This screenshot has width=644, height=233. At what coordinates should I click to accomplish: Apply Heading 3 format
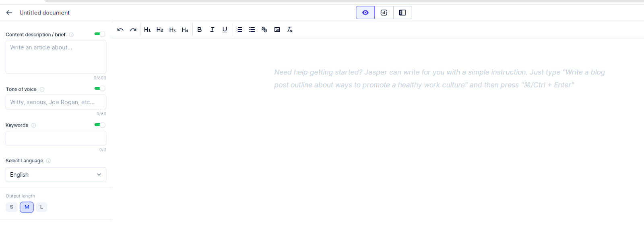tap(172, 30)
